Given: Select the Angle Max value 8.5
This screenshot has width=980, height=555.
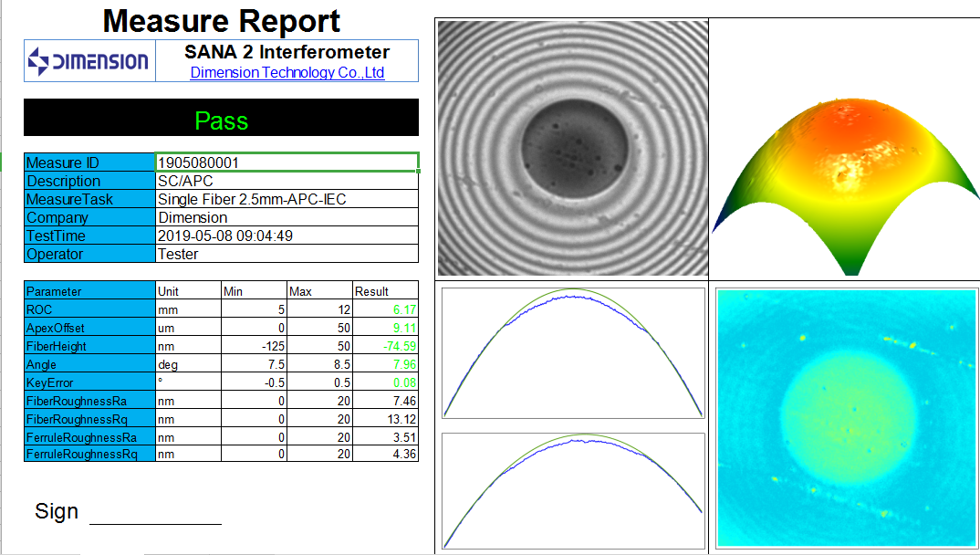Looking at the screenshot, I should pyautogui.click(x=319, y=363).
